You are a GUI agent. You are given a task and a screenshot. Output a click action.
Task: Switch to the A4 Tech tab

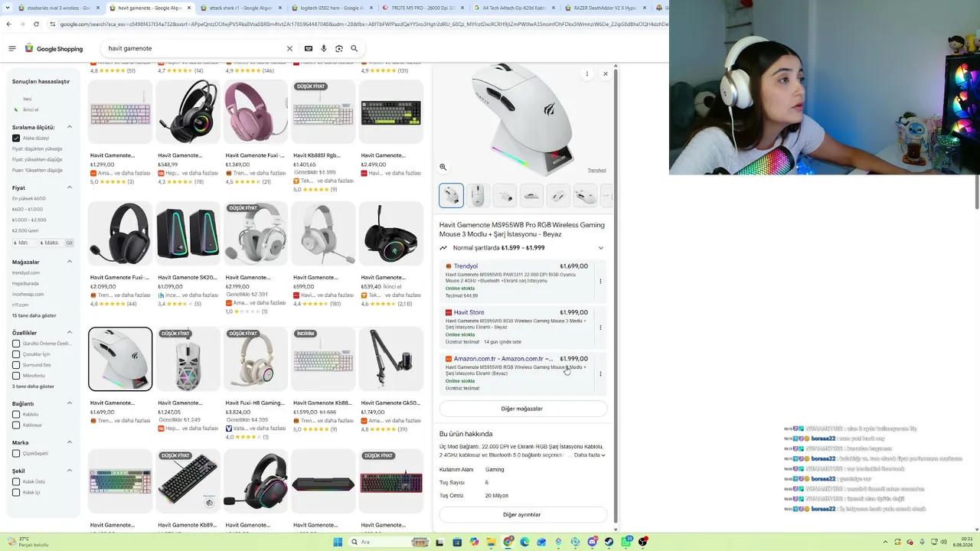click(x=513, y=8)
